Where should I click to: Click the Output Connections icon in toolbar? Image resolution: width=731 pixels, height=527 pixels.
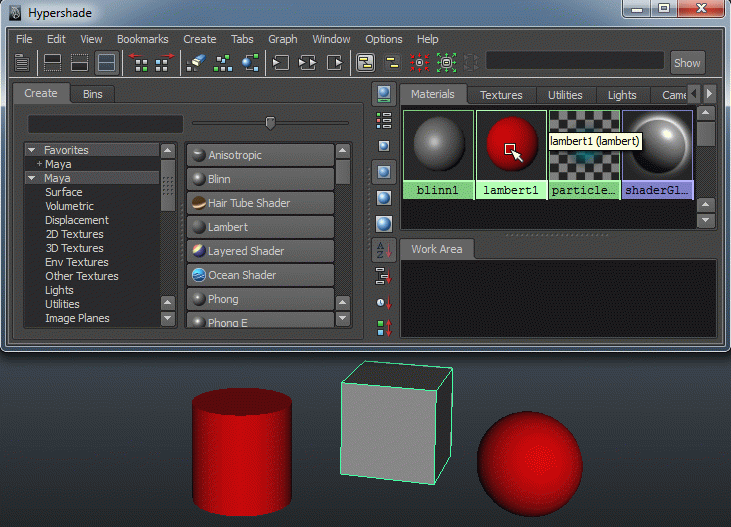tap(335, 63)
